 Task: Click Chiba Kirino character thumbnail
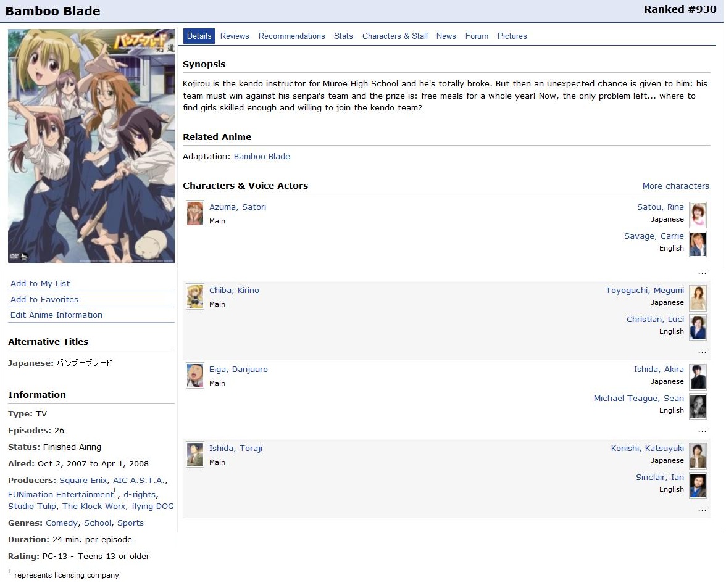pos(195,297)
